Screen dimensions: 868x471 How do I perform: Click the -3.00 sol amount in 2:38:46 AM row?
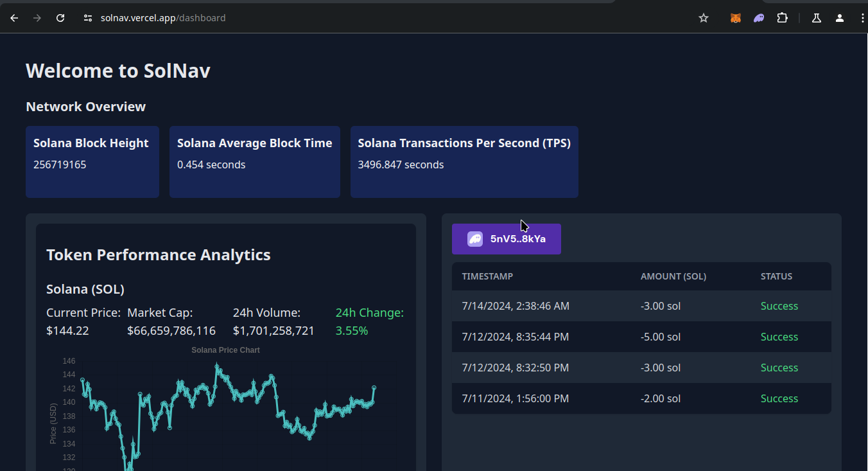[x=661, y=306]
